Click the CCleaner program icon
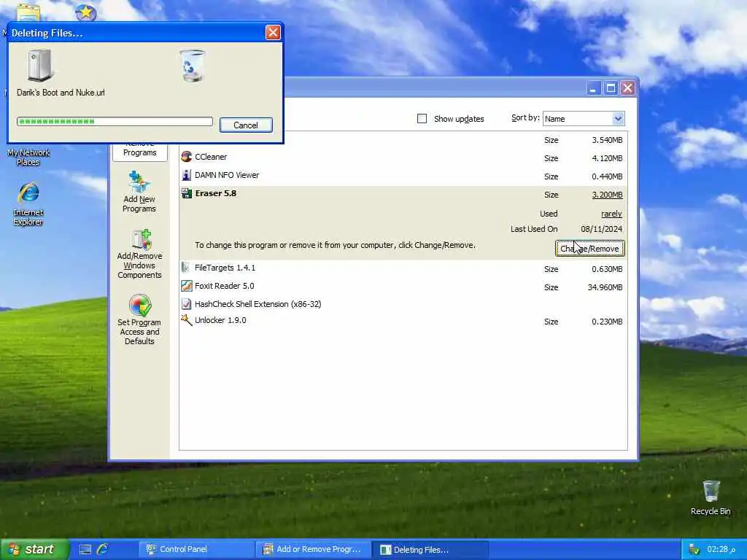Image resolution: width=747 pixels, height=560 pixels. pos(186,157)
